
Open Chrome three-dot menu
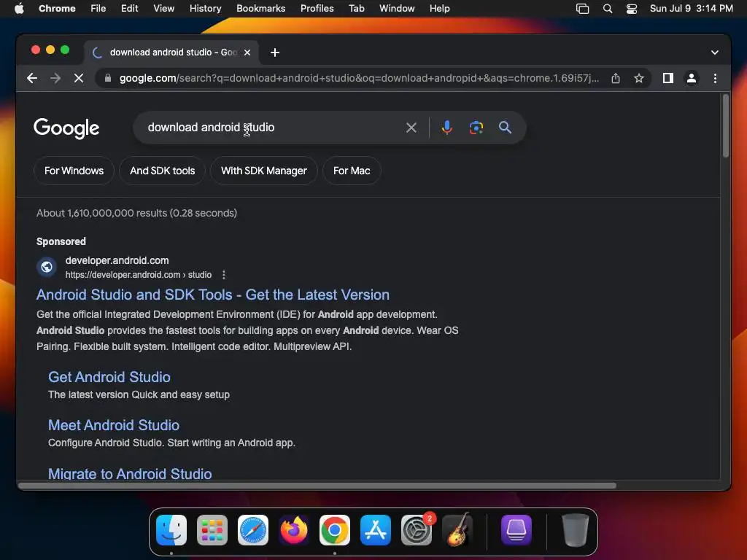(715, 78)
